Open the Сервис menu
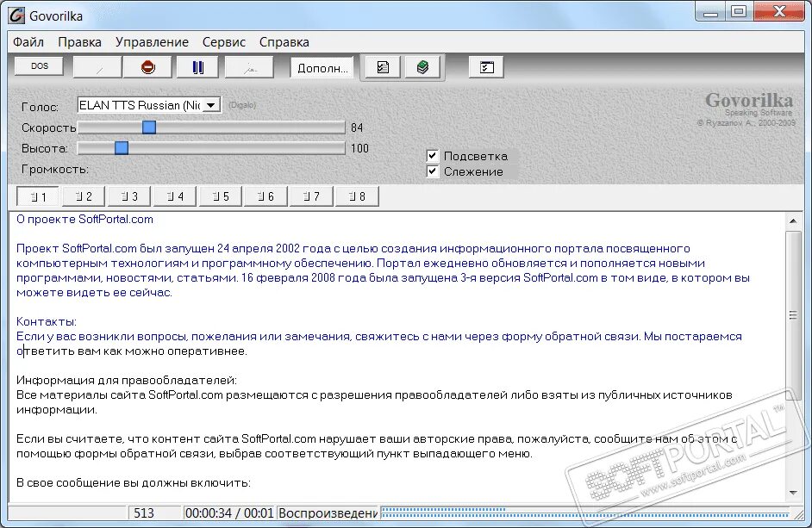 point(224,42)
